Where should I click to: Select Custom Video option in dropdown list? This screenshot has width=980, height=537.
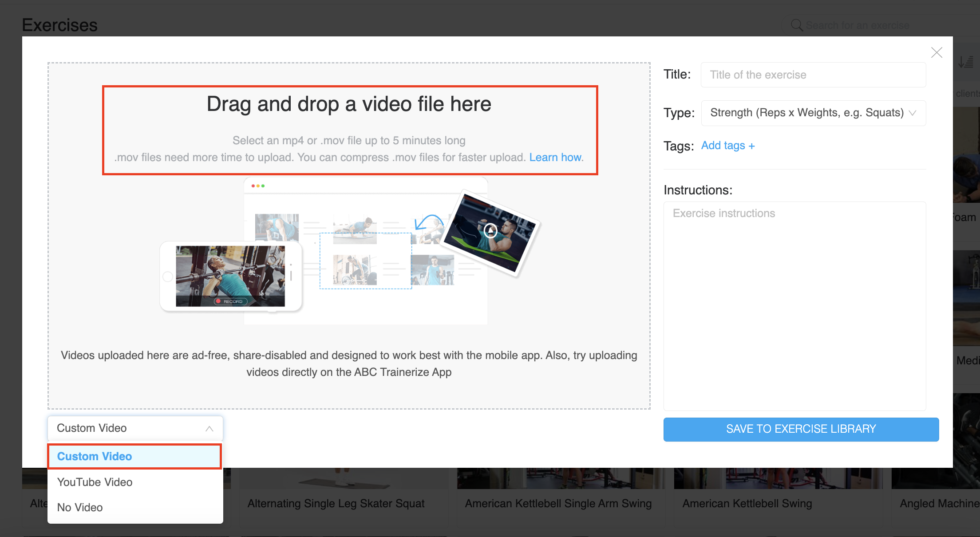pyautogui.click(x=134, y=456)
